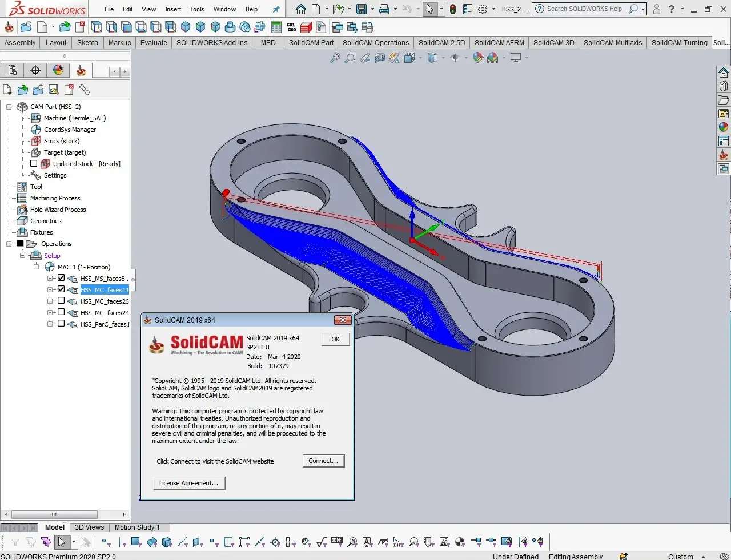Viewport: 731px width, 560px height.
Task: Click the left arrow beside the manager tabs
Action: [x=115, y=72]
